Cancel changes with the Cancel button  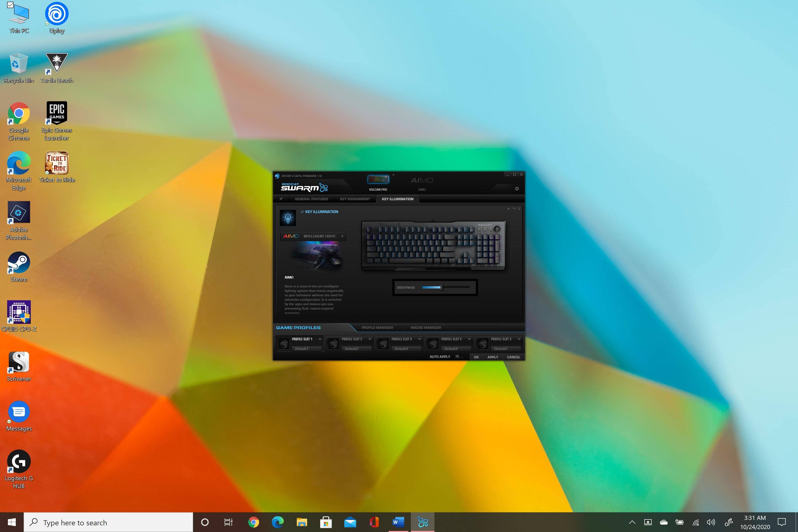(x=513, y=357)
